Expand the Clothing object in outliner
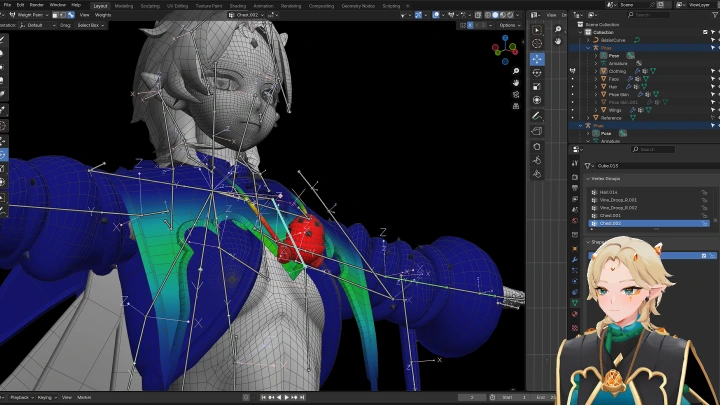Viewport: 720px width, 405px height. [x=596, y=71]
